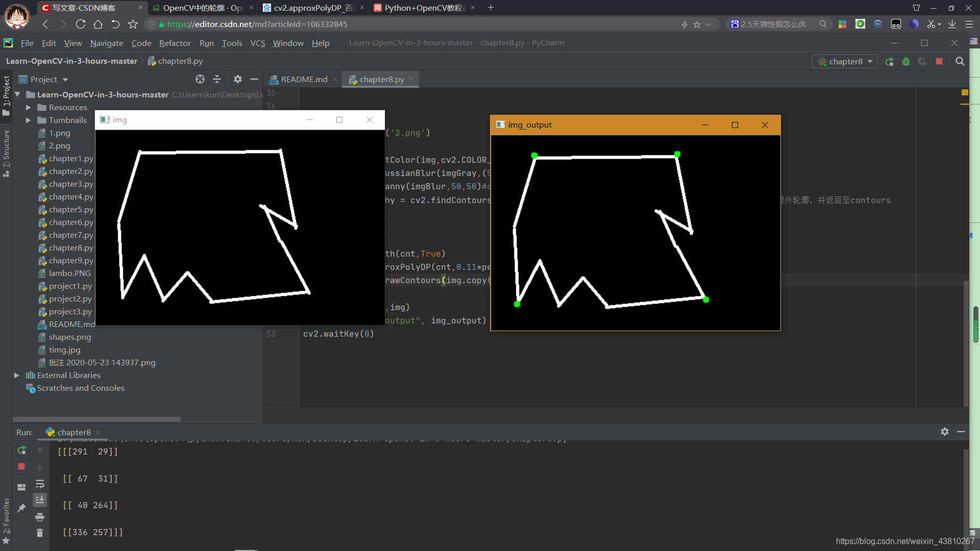Image resolution: width=980 pixels, height=551 pixels.
Task: Click the blog.csdn.net URL link
Action: 904,541
